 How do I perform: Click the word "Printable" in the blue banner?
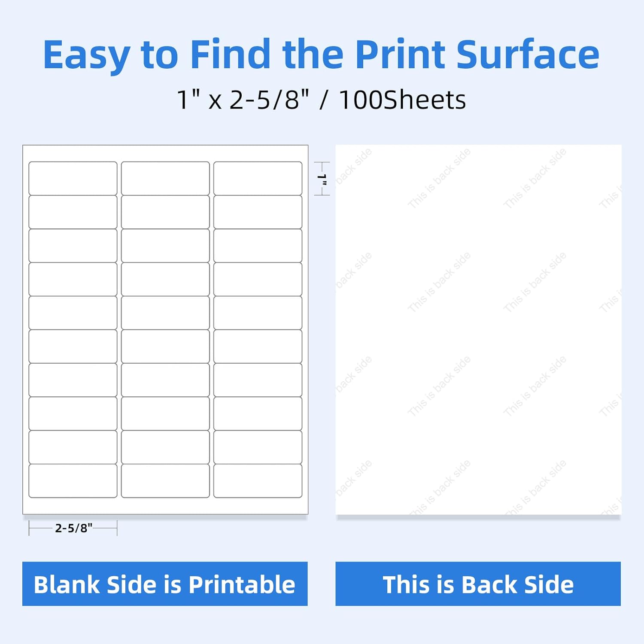pos(242,584)
